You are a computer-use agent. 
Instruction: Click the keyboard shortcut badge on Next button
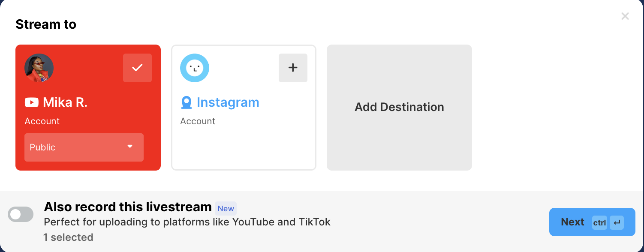(x=599, y=222)
